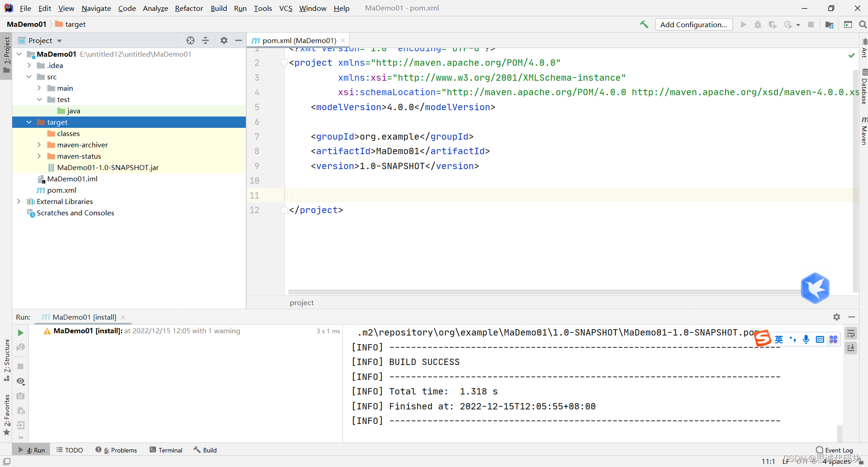Click the Run panel wrench rerun icon
This screenshot has height=467, width=868.
[x=20, y=347]
